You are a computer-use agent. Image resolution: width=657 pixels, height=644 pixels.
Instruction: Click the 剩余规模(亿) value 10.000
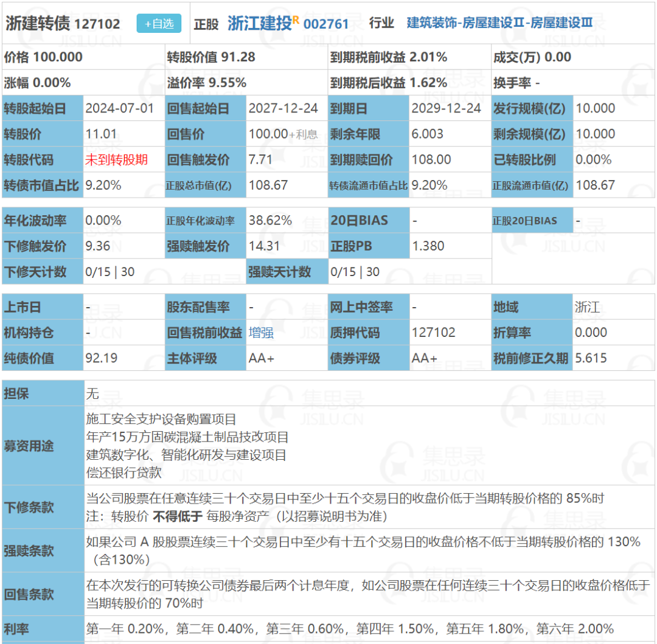(596, 134)
